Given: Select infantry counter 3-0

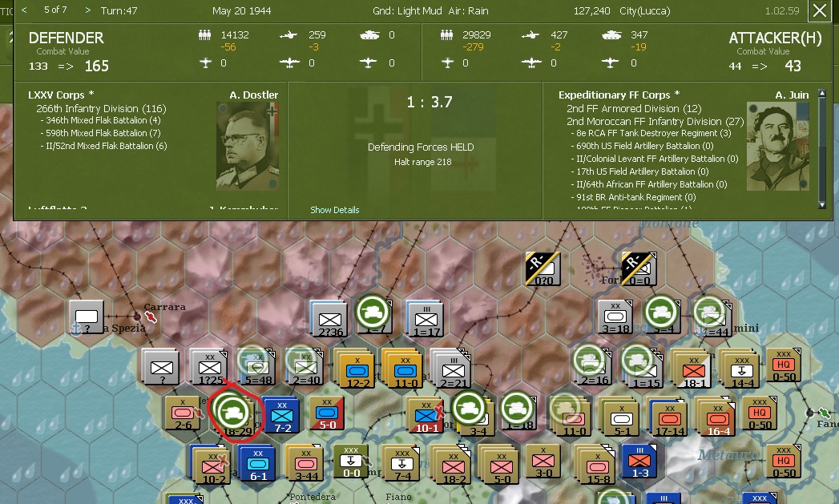Looking at the screenshot, I should point(543,462).
